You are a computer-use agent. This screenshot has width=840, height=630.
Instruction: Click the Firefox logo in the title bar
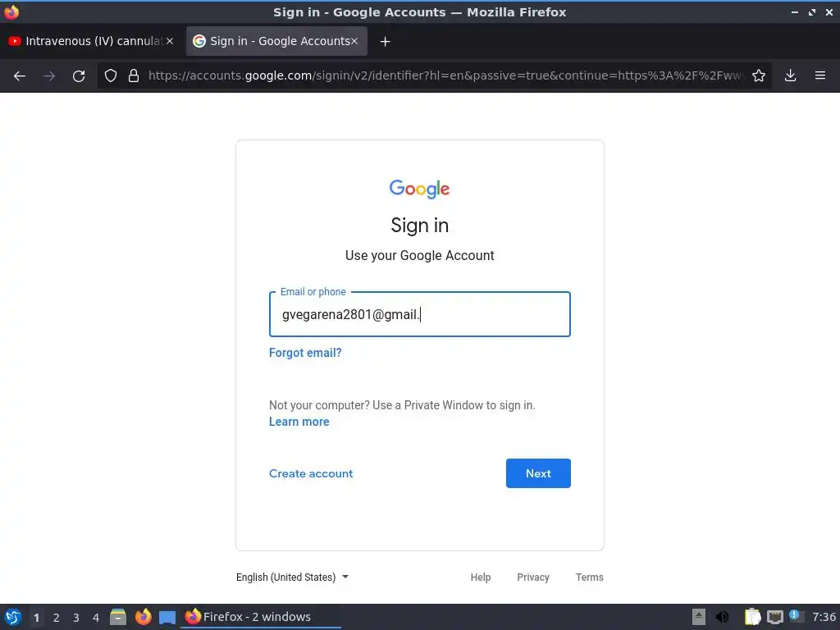(x=11, y=11)
